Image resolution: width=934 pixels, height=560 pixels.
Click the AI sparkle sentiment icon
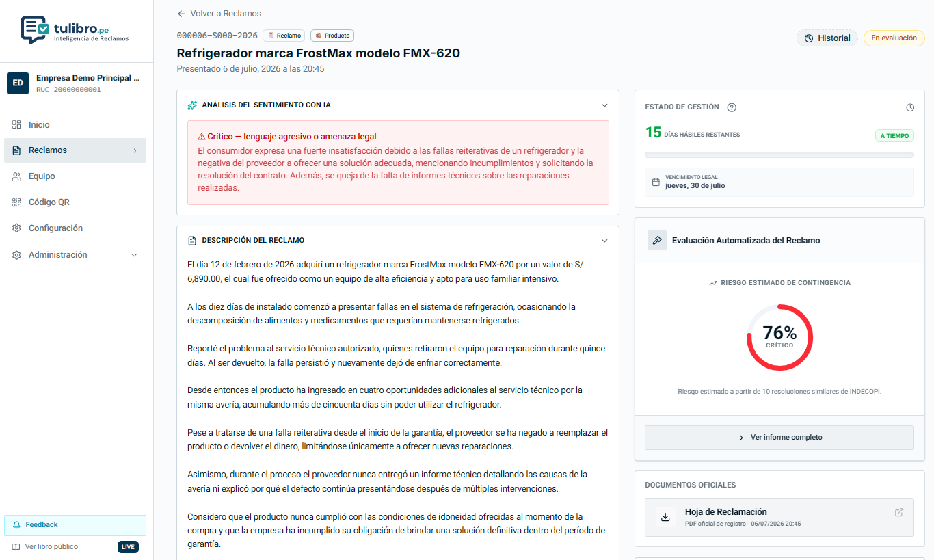(x=192, y=105)
